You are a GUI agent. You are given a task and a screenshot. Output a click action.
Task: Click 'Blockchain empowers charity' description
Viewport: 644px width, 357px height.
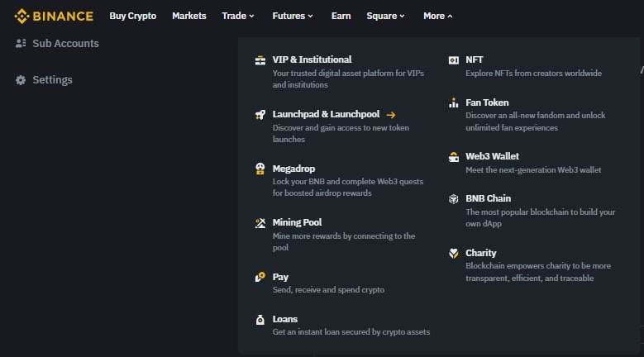click(x=538, y=272)
